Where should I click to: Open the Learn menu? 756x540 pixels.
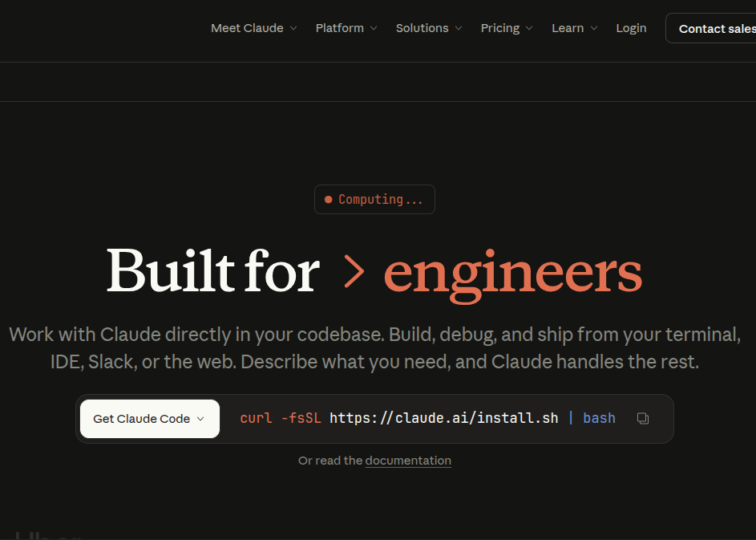(574, 28)
